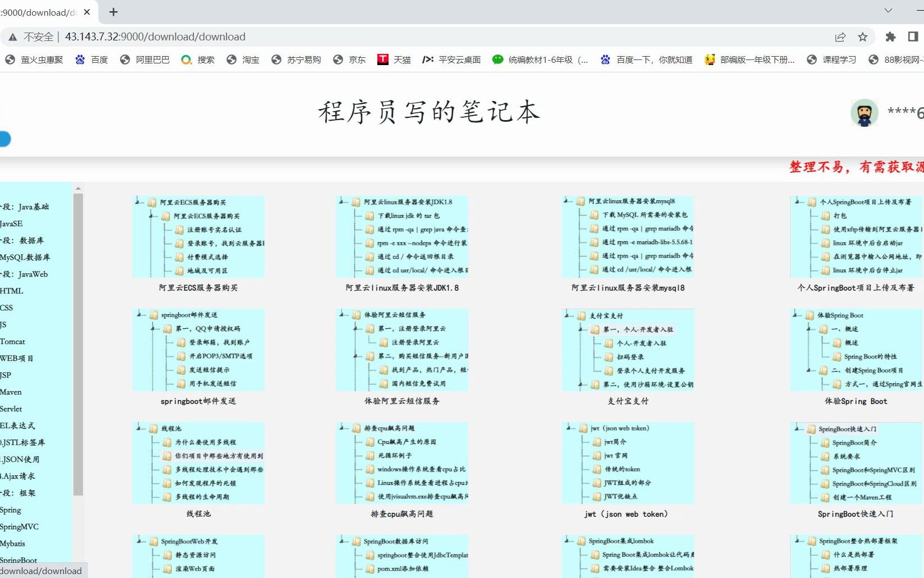Select JavaSE in the sidebar
Viewport: 924px width, 578px height.
11,223
